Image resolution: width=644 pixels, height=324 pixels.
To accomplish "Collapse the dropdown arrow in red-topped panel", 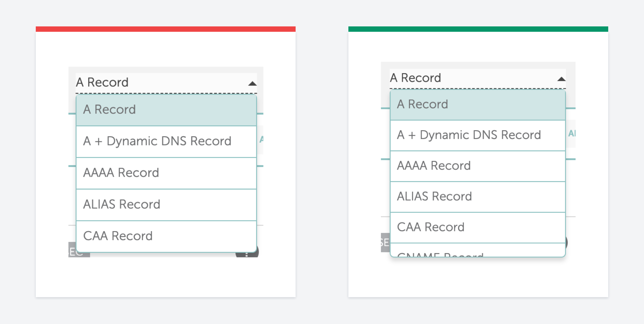I will (x=252, y=83).
